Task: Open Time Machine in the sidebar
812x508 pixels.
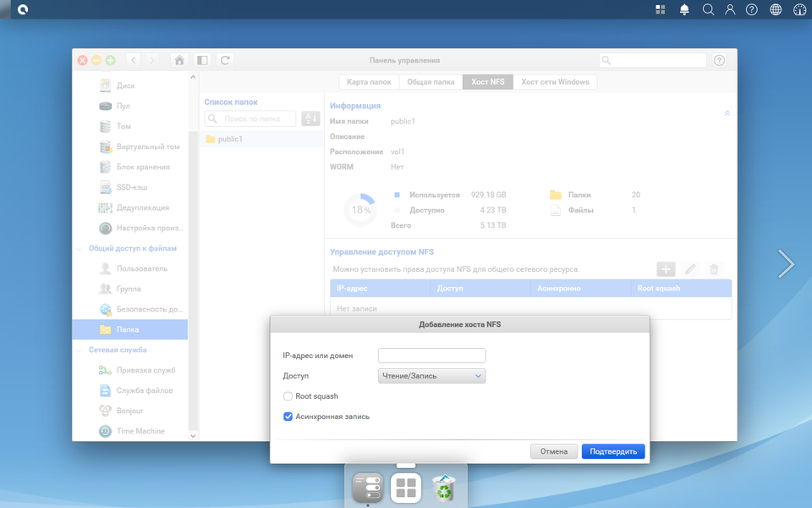Action: 130,431
